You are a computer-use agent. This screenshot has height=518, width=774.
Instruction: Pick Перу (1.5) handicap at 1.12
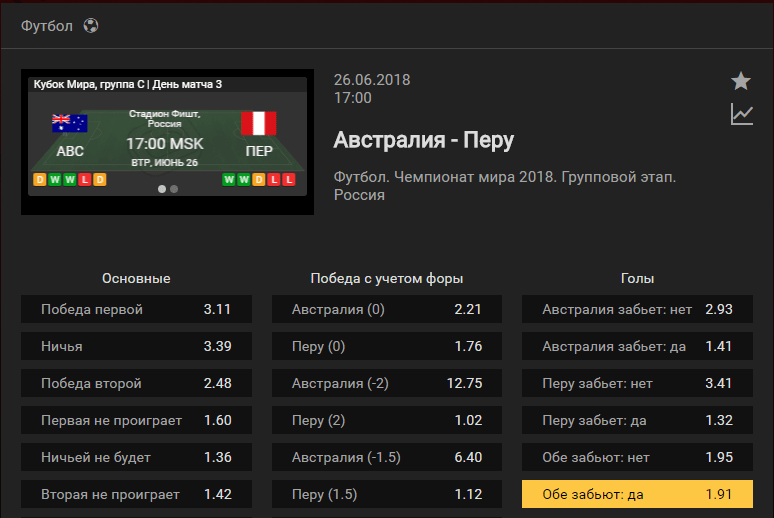387,494
